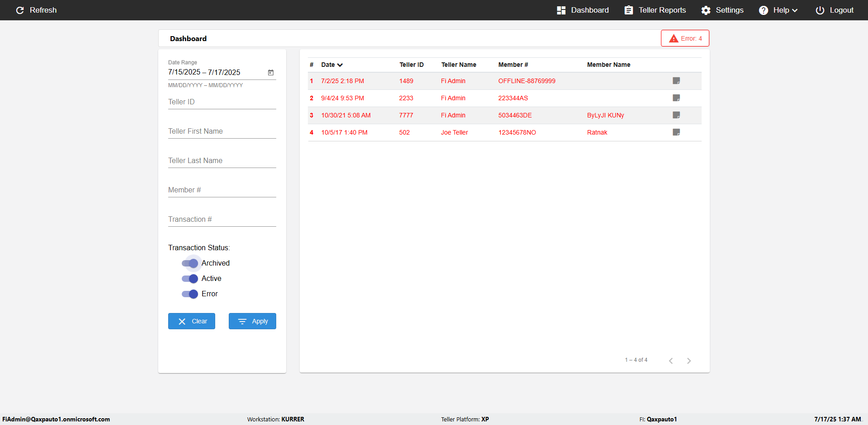Click Teller Platform: XP status entry
The image size is (868, 425).
(x=465, y=419)
